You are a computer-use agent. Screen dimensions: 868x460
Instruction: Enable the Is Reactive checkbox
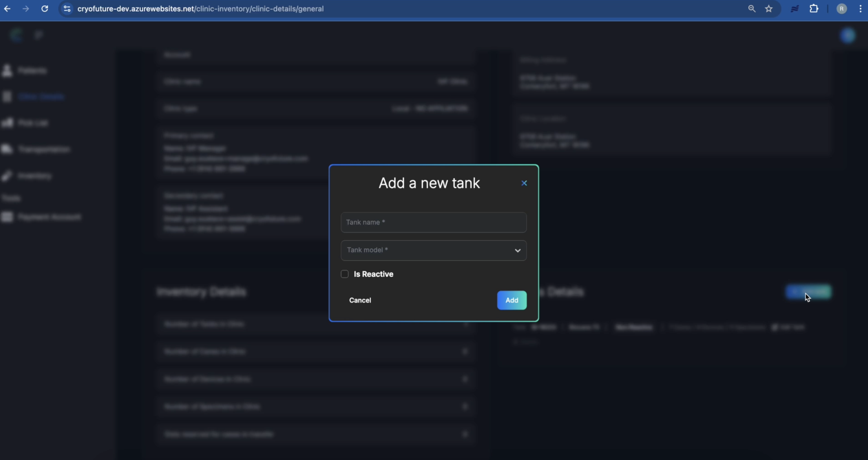[x=344, y=274]
